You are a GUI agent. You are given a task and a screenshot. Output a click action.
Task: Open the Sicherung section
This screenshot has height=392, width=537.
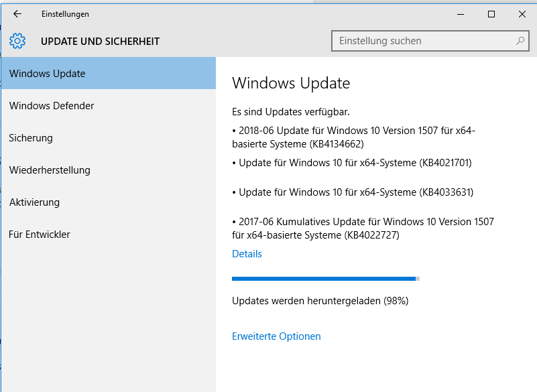coord(109,137)
